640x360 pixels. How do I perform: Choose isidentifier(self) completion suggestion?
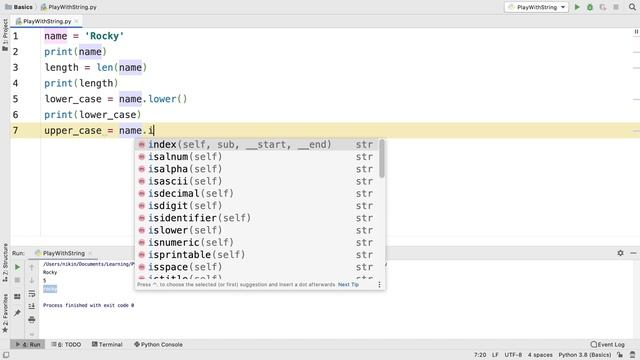tap(257, 218)
